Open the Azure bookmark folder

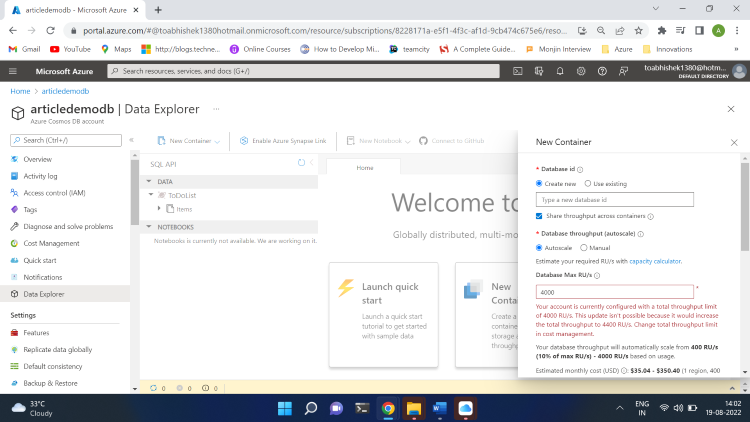[617, 49]
